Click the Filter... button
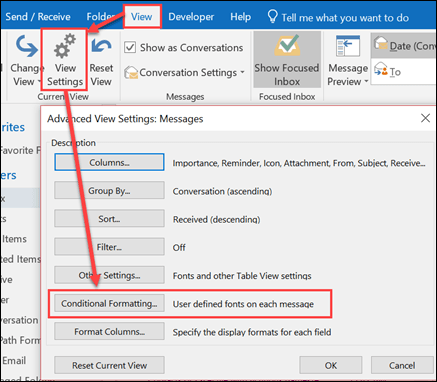Image resolution: width=437 pixels, height=382 pixels. (x=109, y=247)
